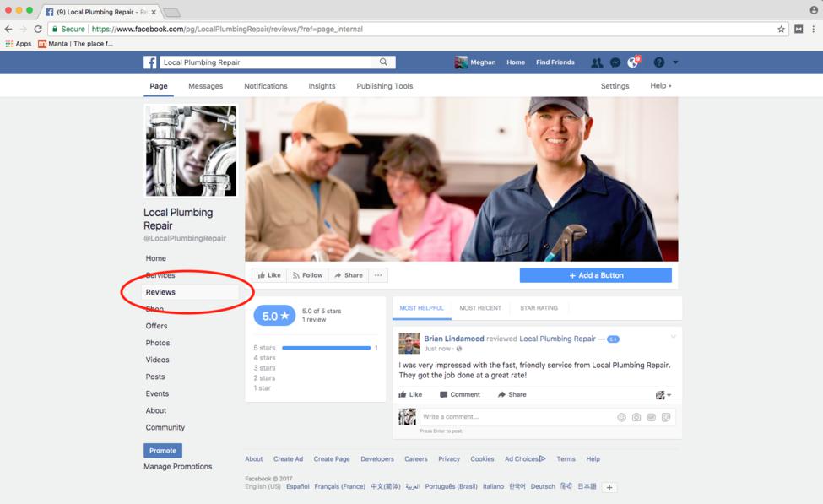Open the Insights tab
The width and height of the screenshot is (823, 504).
322,86
